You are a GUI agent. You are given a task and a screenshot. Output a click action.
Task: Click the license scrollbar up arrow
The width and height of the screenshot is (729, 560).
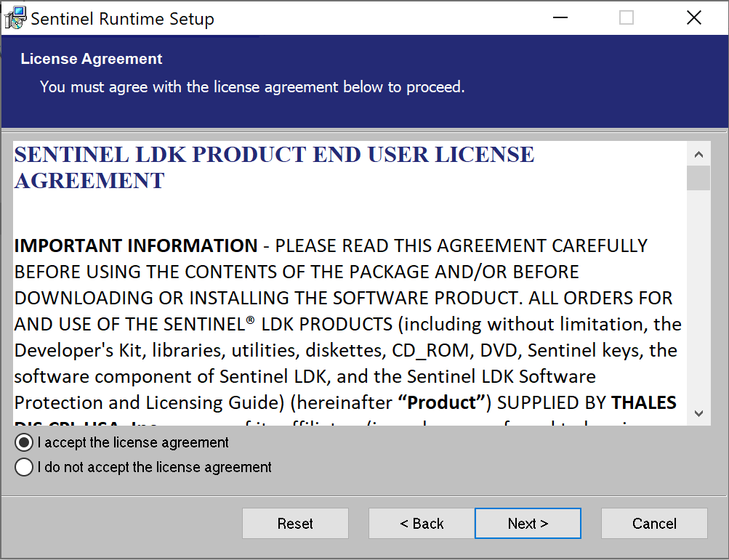click(698, 154)
